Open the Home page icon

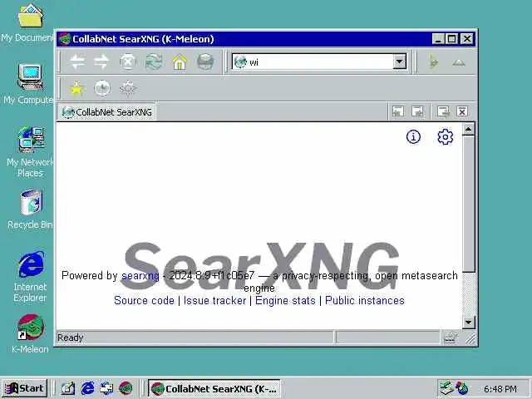[180, 62]
